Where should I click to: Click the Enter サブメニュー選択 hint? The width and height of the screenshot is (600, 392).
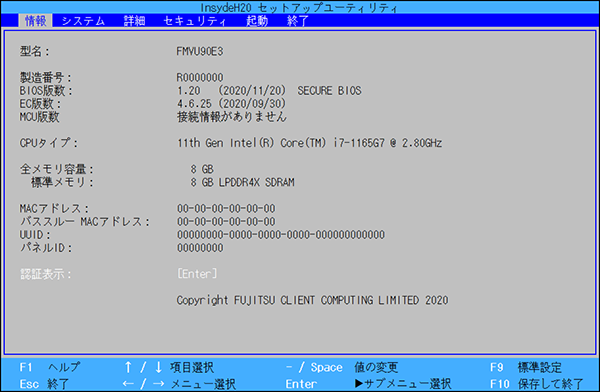click(x=368, y=384)
